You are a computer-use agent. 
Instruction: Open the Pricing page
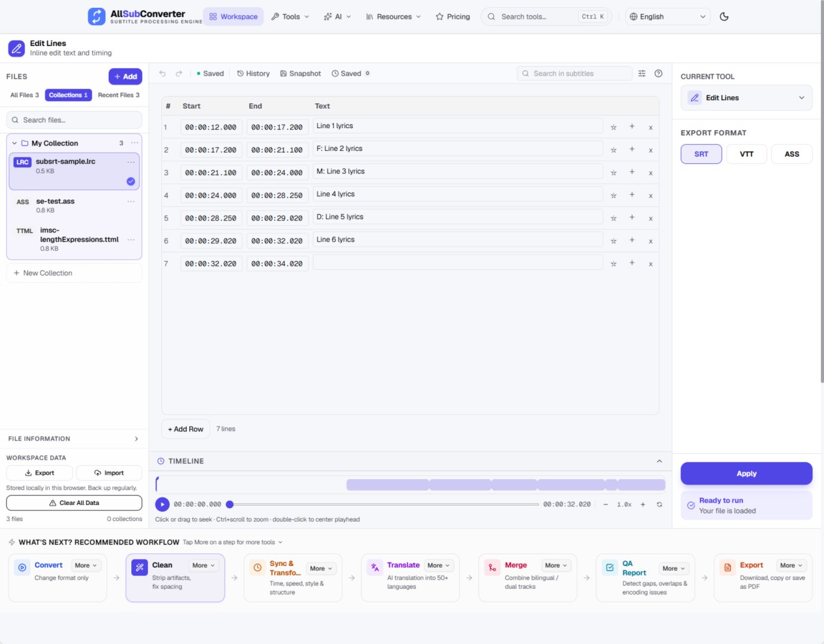pyautogui.click(x=453, y=17)
